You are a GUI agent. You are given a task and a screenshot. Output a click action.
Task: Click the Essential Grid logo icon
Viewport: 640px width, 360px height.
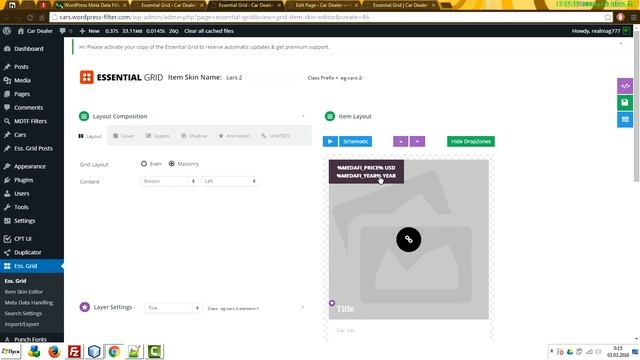[87, 77]
